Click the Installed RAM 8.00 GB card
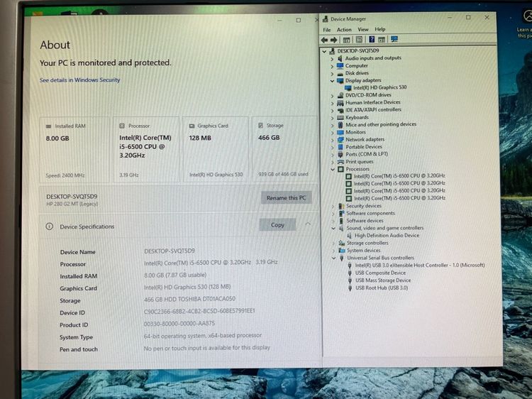Viewport: 532px width, 399px height. (74, 149)
